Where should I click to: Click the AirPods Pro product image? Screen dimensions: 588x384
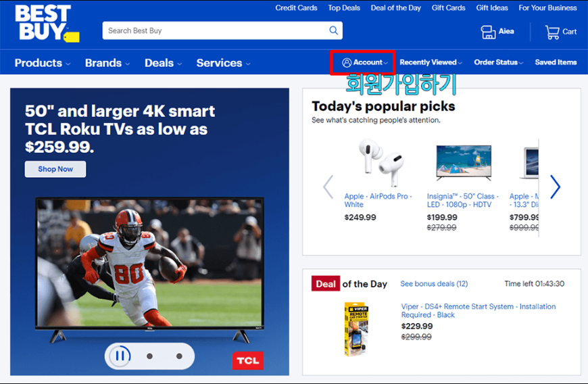click(381, 162)
